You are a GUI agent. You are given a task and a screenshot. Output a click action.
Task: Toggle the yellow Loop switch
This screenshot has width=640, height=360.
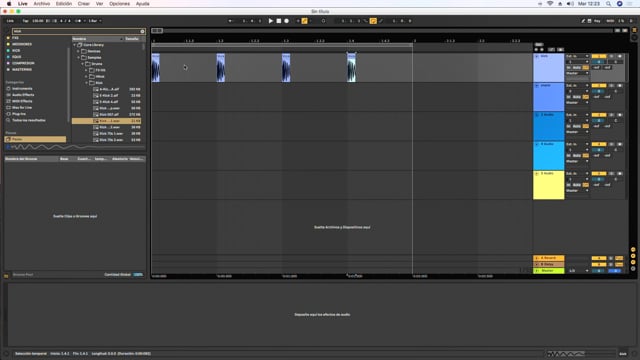(373, 21)
